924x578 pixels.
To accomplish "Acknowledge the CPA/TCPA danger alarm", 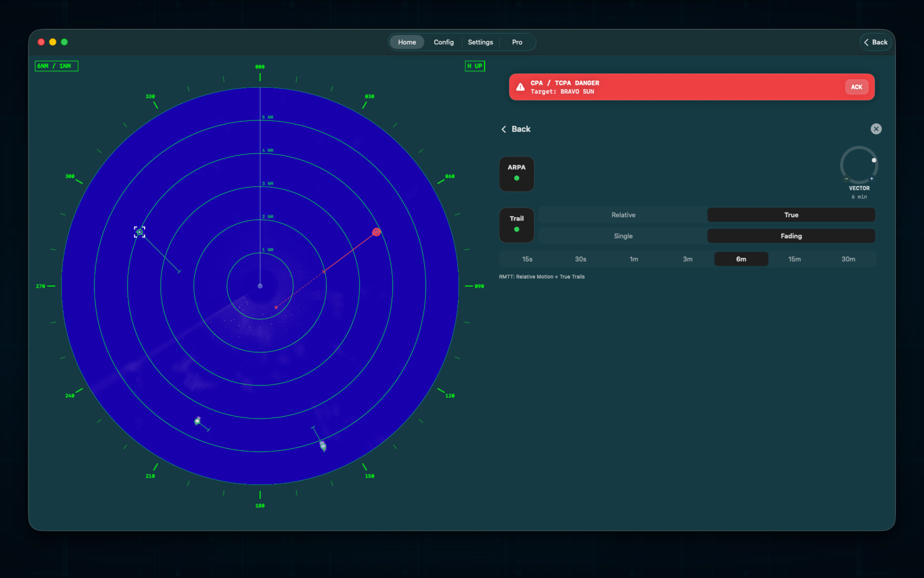I will click(x=856, y=87).
